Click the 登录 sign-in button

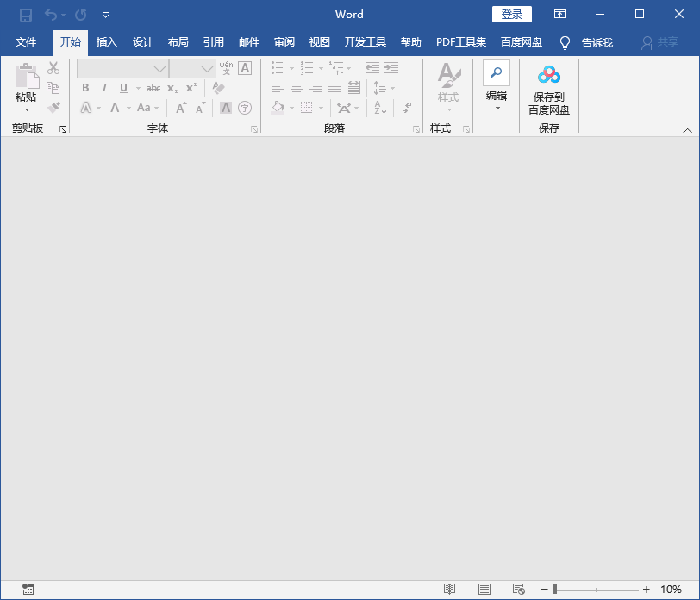[x=511, y=14]
